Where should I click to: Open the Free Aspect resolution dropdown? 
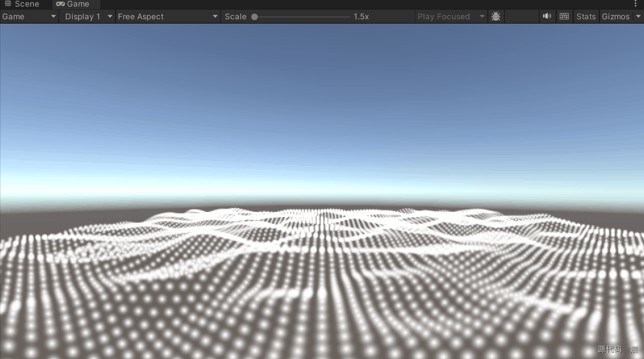[168, 17]
